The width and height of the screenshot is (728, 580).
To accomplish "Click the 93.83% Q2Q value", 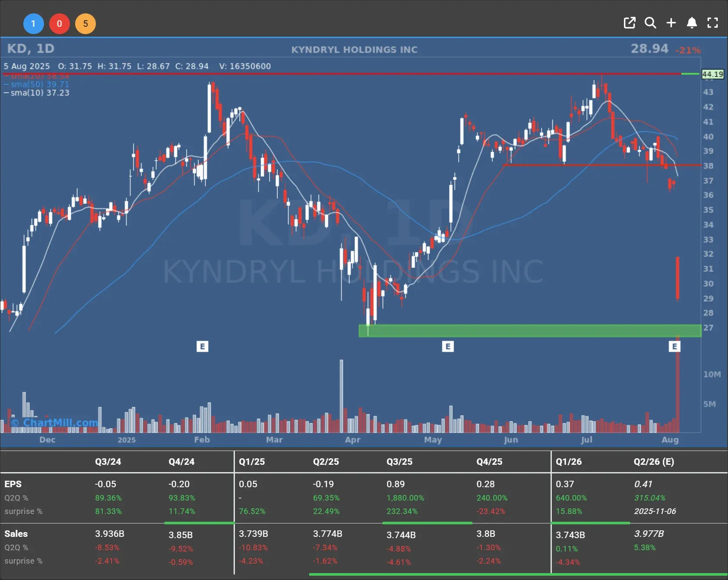I will [x=182, y=498].
